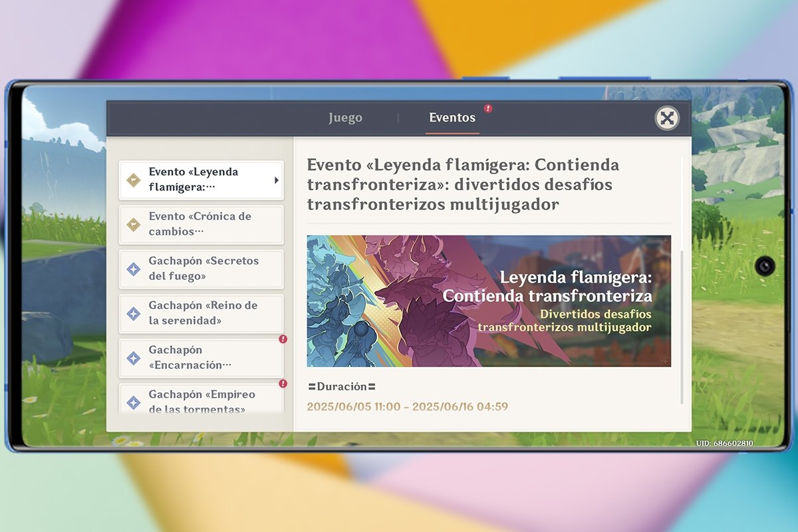Click the date range 2025/06/05 11:00
This screenshot has width=798, height=532.
408,406
